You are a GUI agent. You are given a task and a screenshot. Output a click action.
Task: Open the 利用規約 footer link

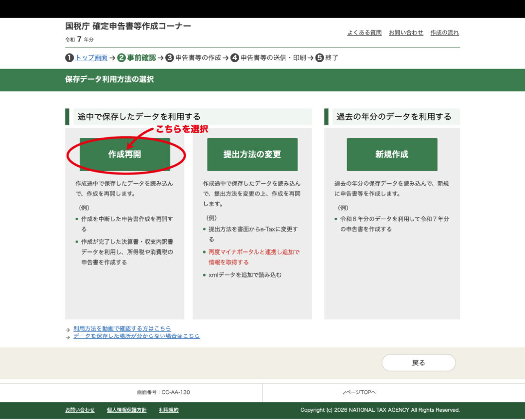(168, 410)
